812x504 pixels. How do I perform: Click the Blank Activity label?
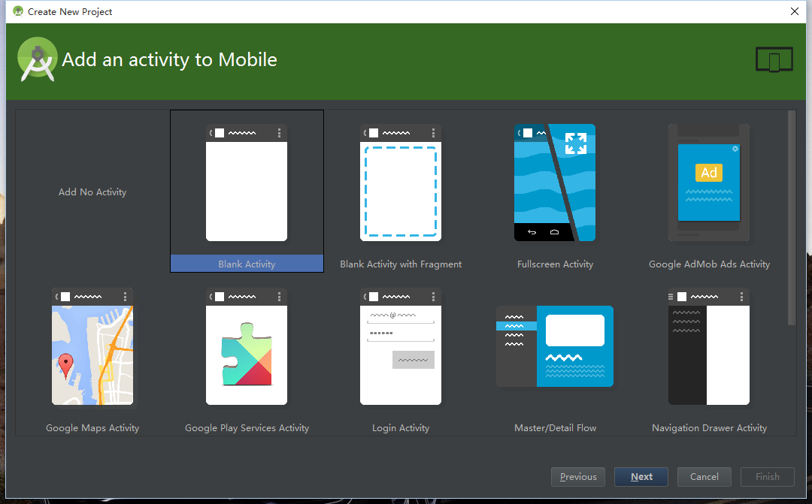pos(247,264)
